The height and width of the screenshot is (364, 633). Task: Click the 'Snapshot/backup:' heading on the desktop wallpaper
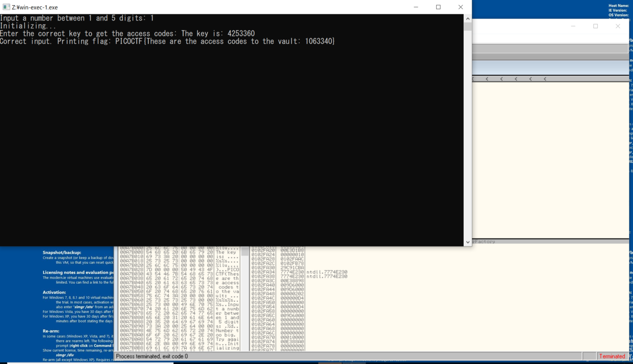62,253
